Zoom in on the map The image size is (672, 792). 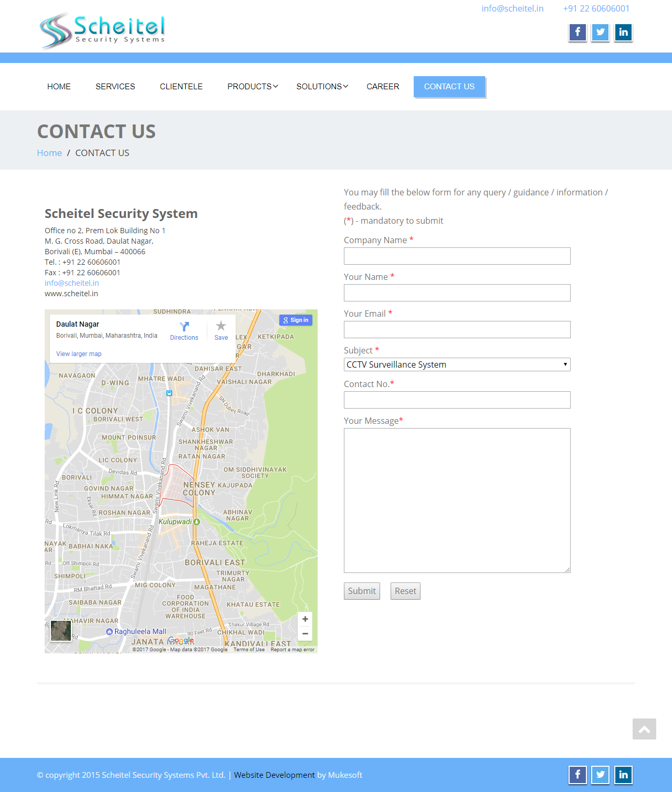tap(305, 619)
